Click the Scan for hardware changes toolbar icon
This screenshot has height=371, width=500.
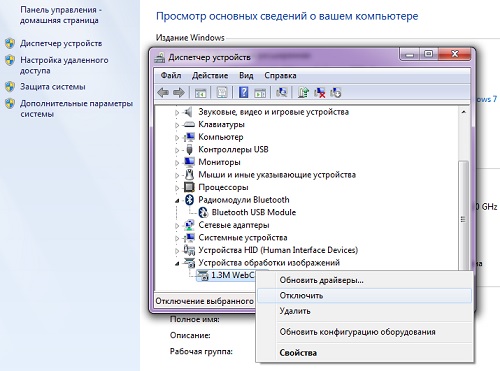[x=282, y=92]
